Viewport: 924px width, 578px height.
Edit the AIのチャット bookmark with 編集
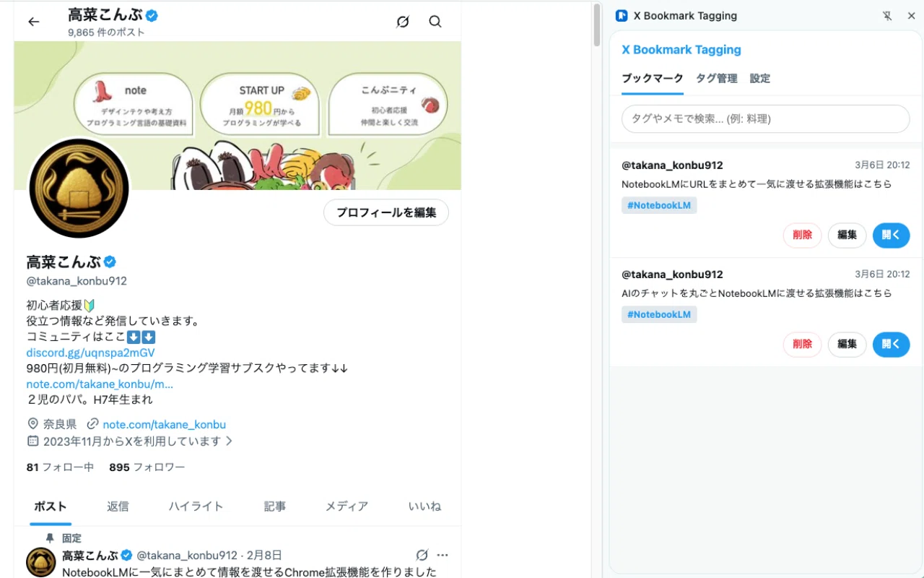pyautogui.click(x=847, y=344)
